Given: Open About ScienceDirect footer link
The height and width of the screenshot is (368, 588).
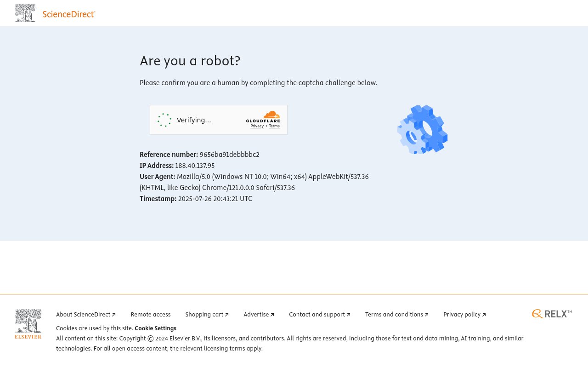Looking at the screenshot, I should coord(86,315).
